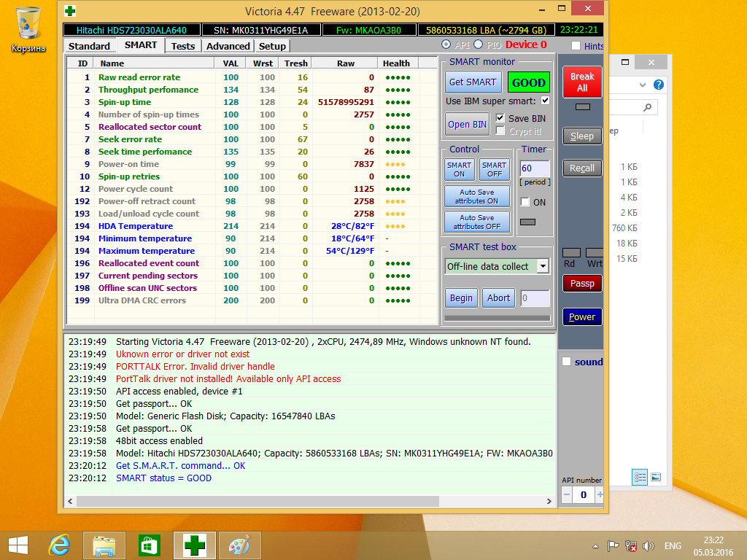This screenshot has width=747, height=560.
Task: Open the Paint taskbar icon
Action: tap(239, 545)
